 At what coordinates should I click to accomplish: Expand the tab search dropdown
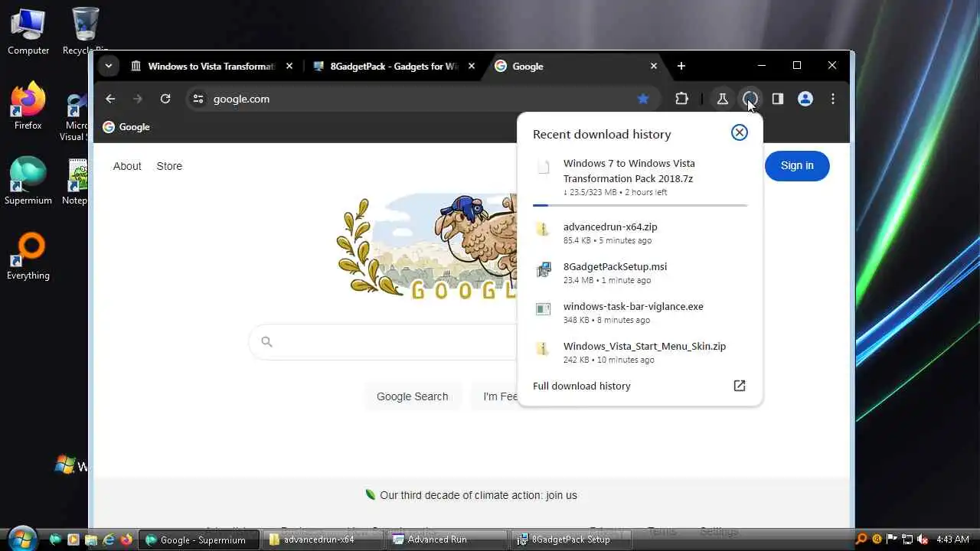pos(109,66)
